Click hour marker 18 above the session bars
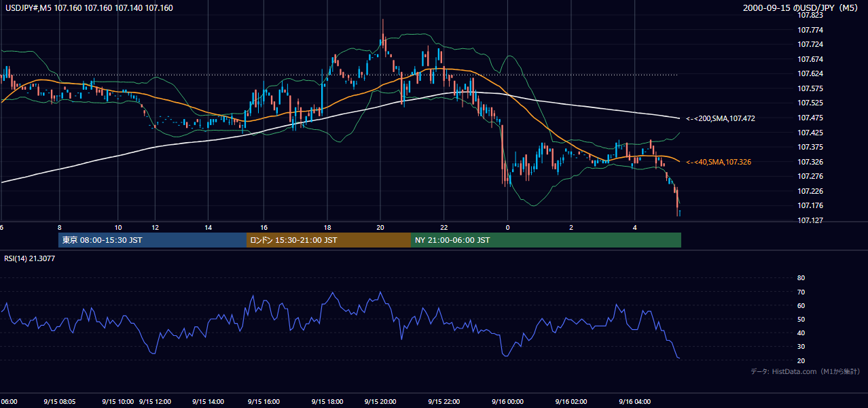The height and width of the screenshot is (408, 868). (327, 227)
